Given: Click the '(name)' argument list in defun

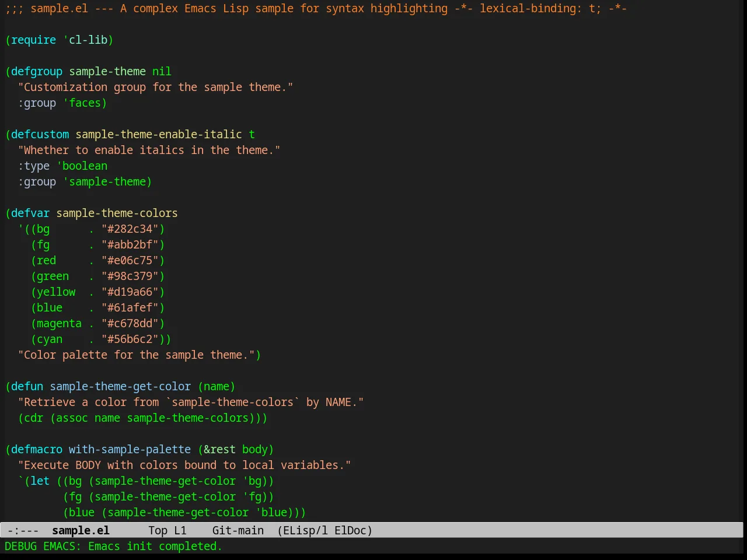Looking at the screenshot, I should [217, 386].
